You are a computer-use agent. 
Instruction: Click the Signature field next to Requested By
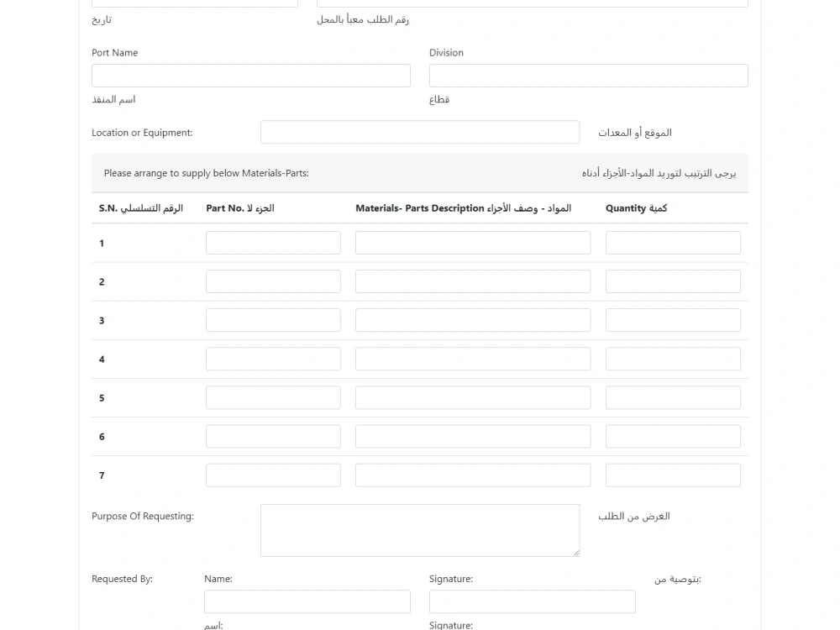click(532, 601)
